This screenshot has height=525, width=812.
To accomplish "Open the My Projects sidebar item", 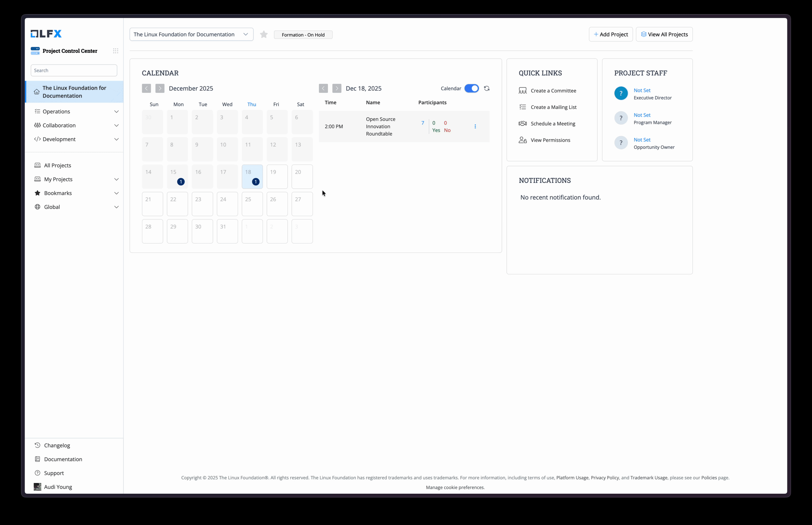I will [58, 179].
